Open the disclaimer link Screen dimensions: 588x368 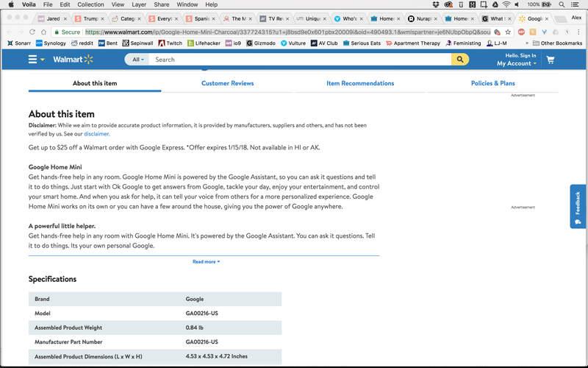[x=97, y=134]
